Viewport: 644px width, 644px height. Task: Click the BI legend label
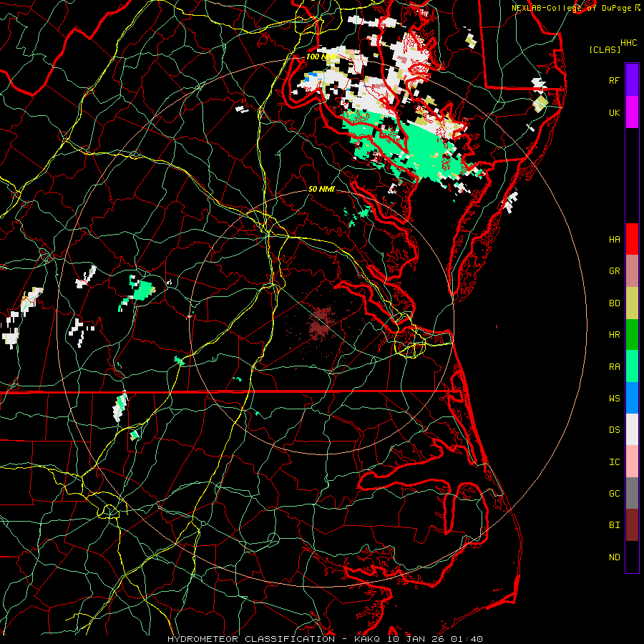click(614, 525)
